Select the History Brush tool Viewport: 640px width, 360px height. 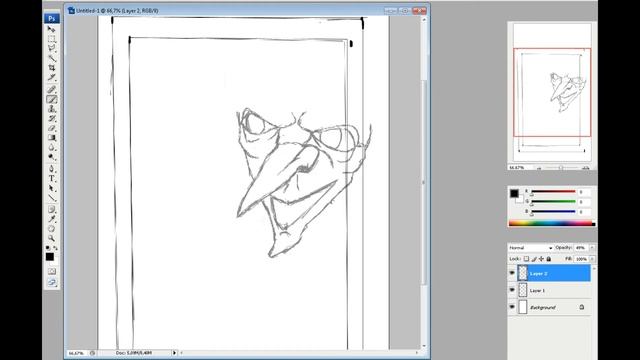(51, 119)
